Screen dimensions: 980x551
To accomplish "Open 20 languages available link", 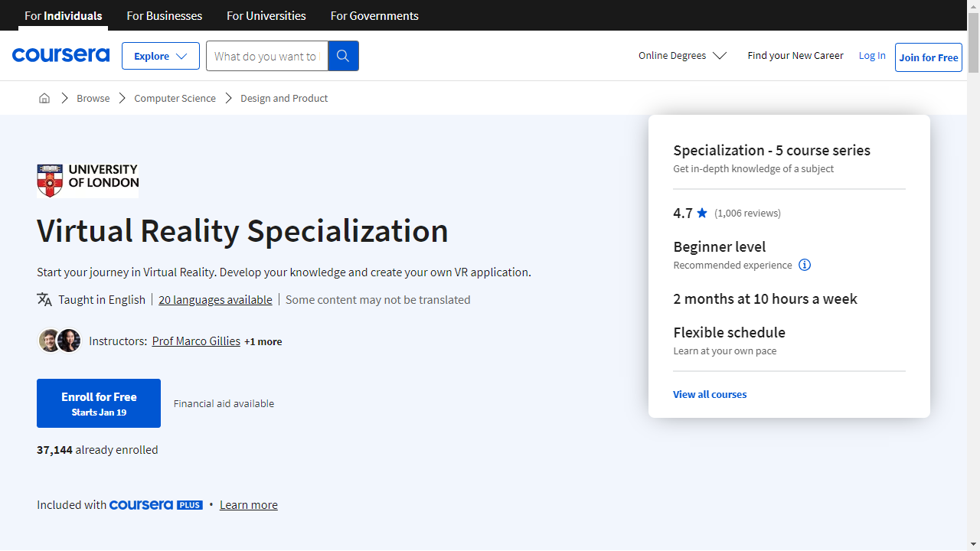I will tap(215, 299).
